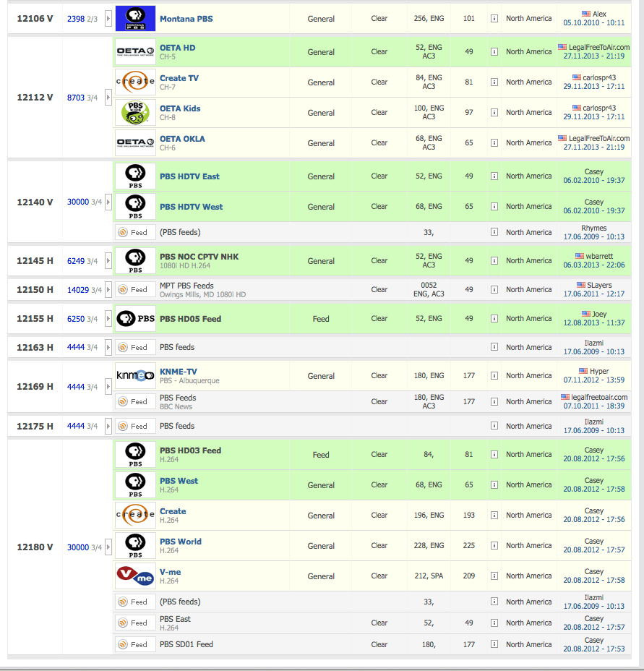Open the PBS HDTV East link
644x671 pixels.
point(189,176)
